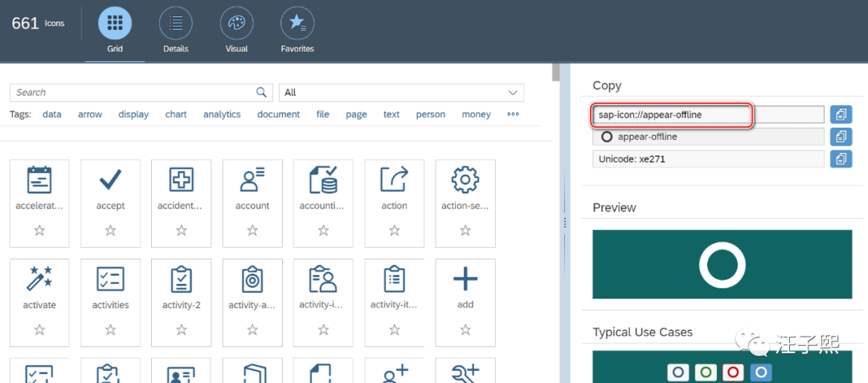
Task: Favorite the add icon star
Action: click(465, 330)
